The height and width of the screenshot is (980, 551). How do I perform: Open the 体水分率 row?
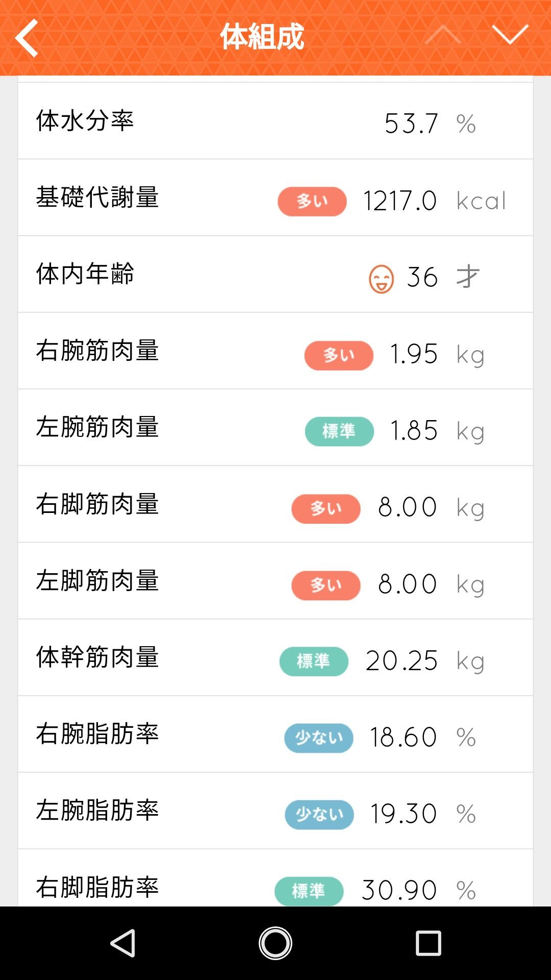(275, 121)
